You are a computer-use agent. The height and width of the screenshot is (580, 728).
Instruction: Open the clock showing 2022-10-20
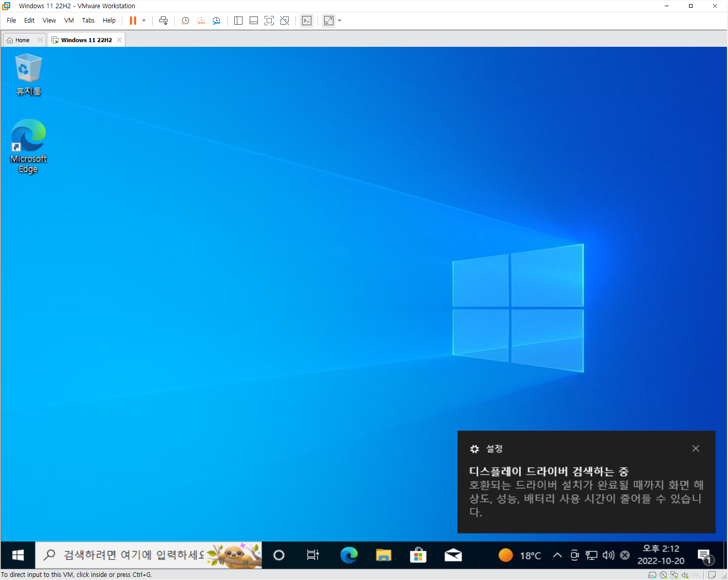point(661,555)
